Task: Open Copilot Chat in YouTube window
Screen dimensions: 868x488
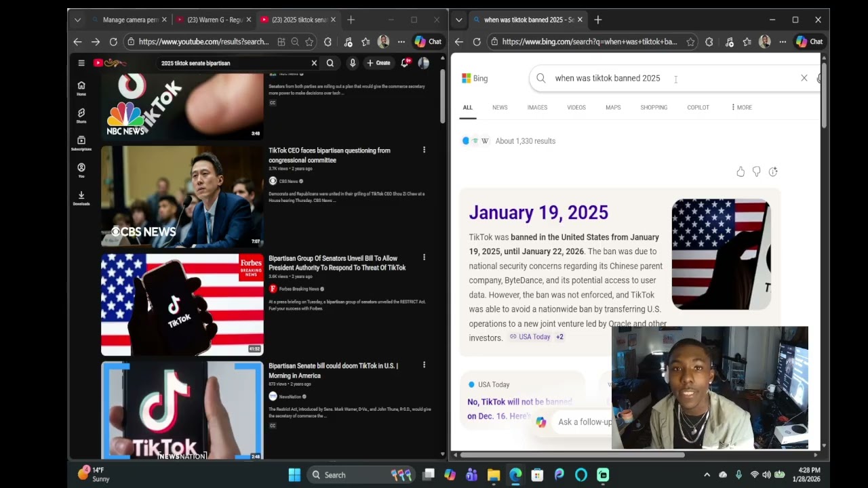Action: [x=428, y=42]
